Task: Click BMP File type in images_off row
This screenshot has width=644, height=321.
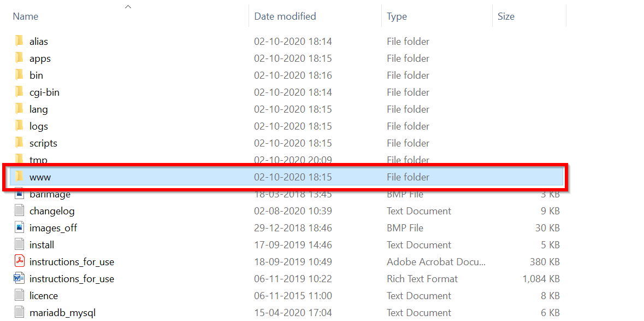Action: [405, 227]
